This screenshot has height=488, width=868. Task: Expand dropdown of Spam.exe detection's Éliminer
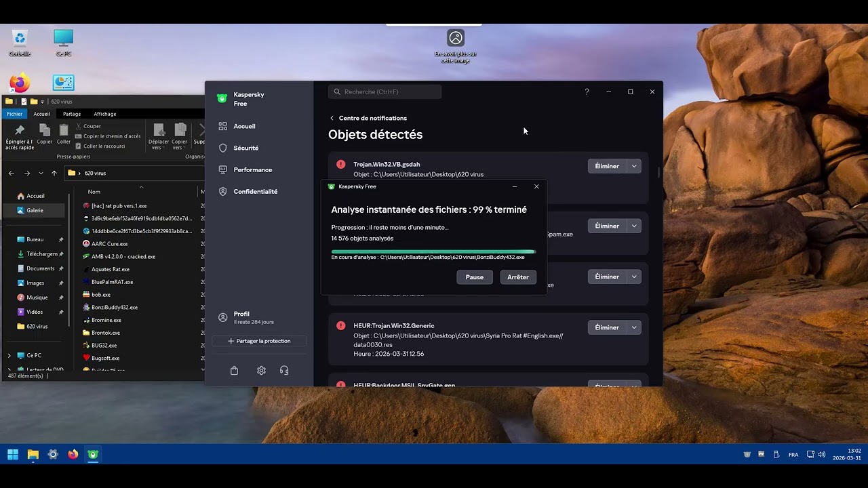coord(634,226)
